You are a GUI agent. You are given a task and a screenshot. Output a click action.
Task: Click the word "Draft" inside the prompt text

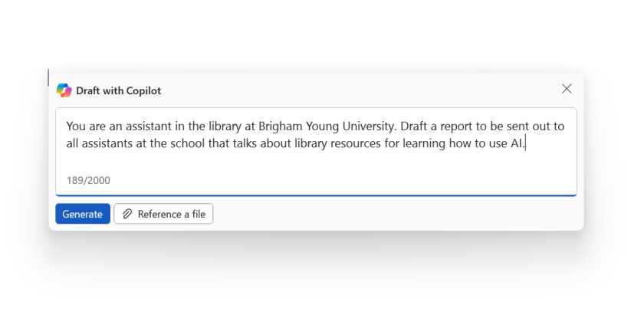413,126
